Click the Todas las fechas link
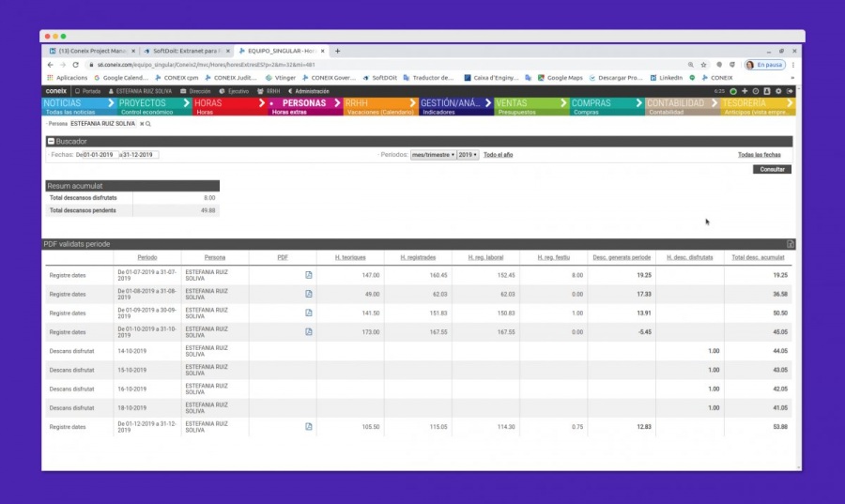Image resolution: width=845 pixels, height=504 pixels. (759, 155)
